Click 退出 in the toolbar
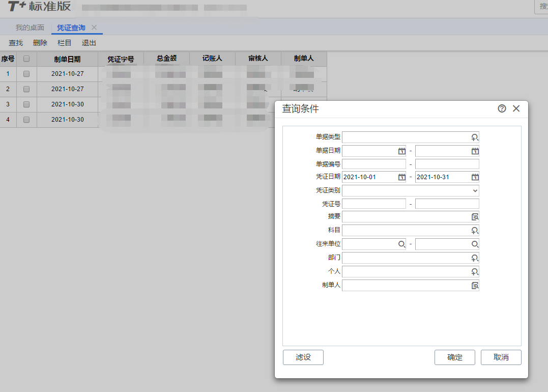Screen dimensions: 548x392 (89, 43)
